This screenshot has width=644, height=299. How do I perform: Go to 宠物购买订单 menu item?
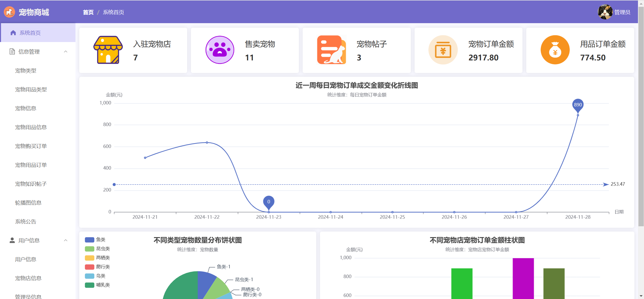(31, 146)
